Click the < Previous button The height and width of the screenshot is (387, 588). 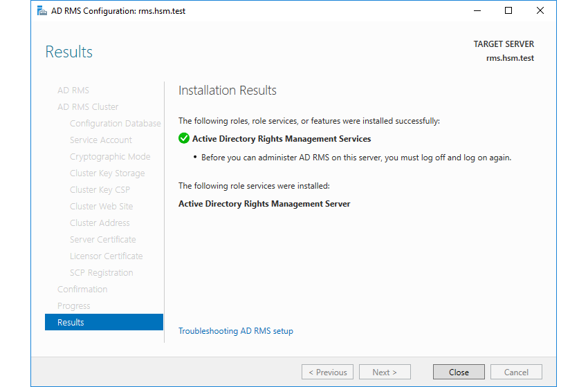click(x=327, y=372)
